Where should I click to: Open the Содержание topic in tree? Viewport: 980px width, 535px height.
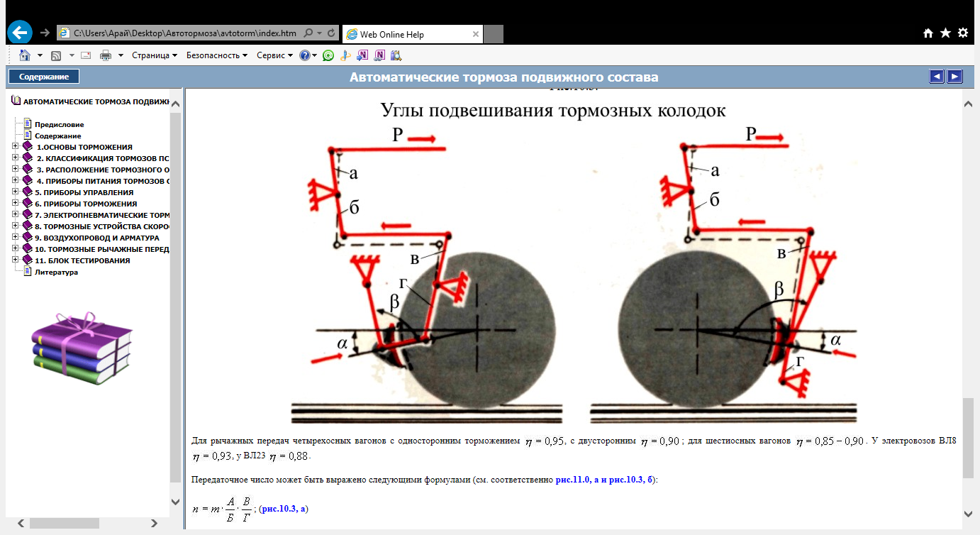[58, 136]
